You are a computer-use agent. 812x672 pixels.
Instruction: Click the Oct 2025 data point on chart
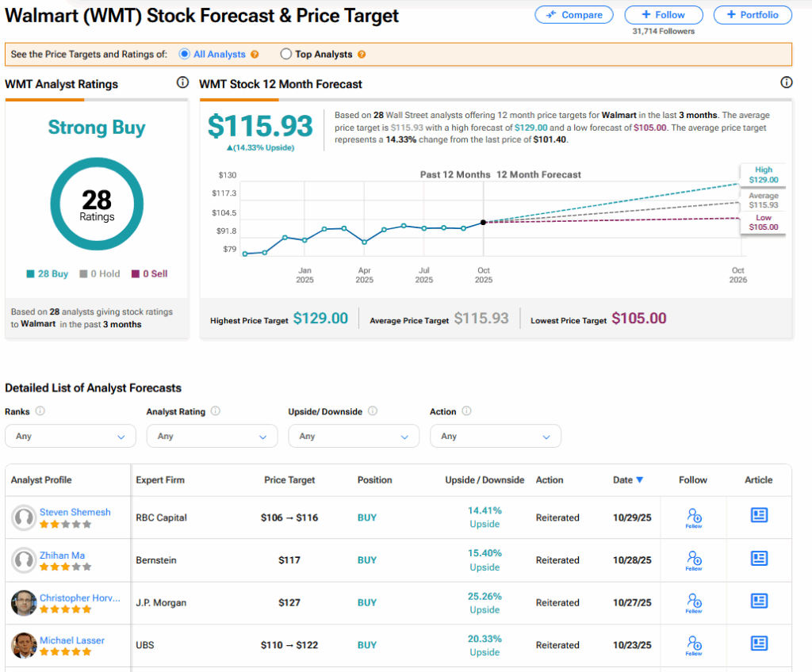[x=483, y=222]
